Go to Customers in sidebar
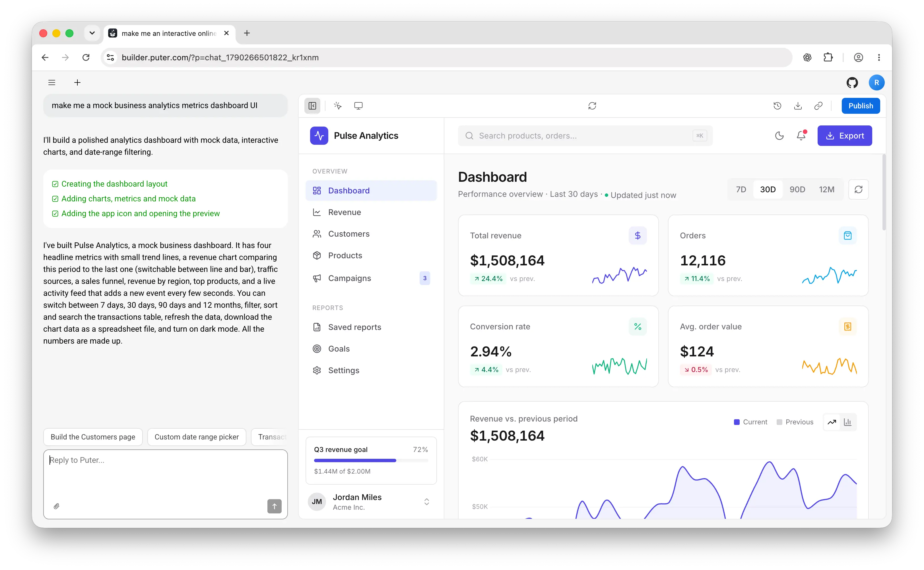The width and height of the screenshot is (924, 570). tap(371, 234)
